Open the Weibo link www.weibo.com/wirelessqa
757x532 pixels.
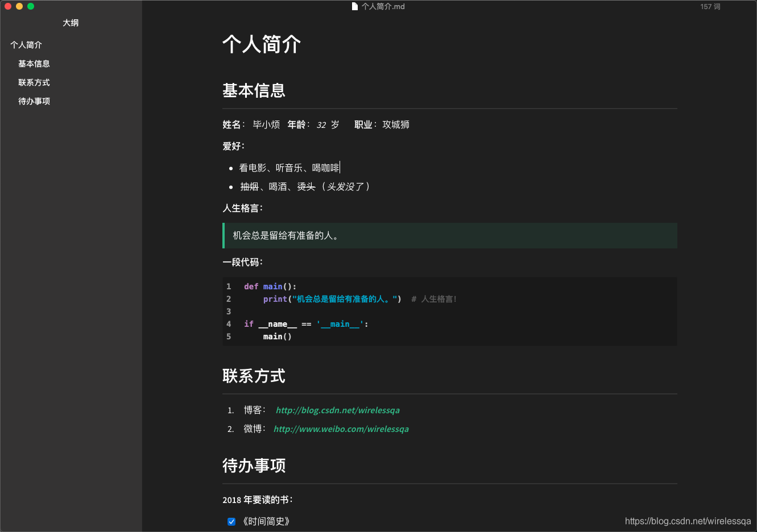click(x=341, y=429)
